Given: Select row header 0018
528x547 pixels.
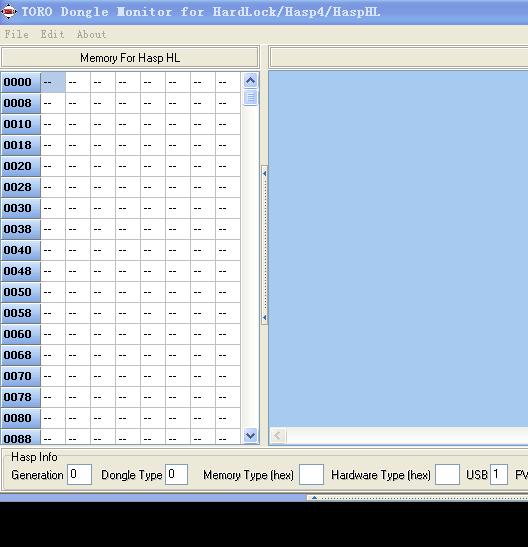Looking at the screenshot, I should pos(21,145).
